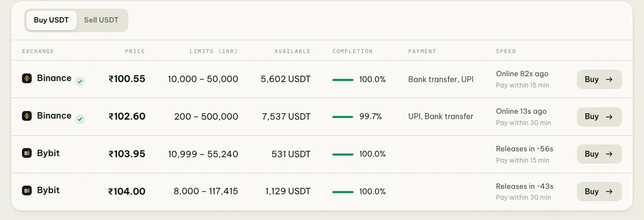Viewport: 644px width, 220px height.
Task: Click payment method 'Bank transfer, UPI'
Action: (x=441, y=79)
